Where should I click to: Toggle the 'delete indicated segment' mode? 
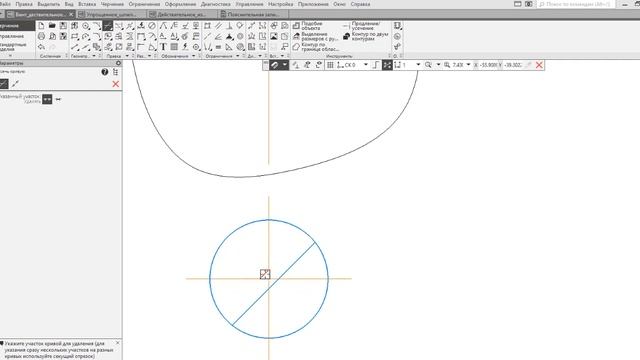tap(47, 99)
